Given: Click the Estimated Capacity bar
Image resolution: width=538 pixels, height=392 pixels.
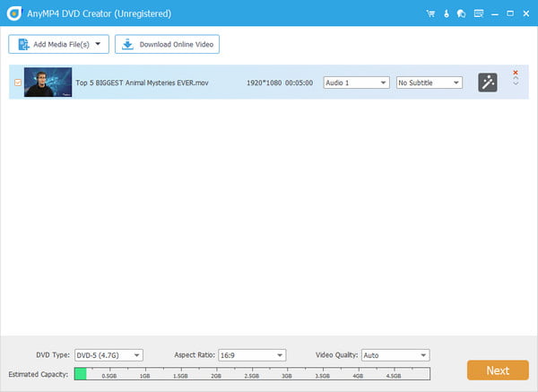Looking at the screenshot, I should click(251, 372).
